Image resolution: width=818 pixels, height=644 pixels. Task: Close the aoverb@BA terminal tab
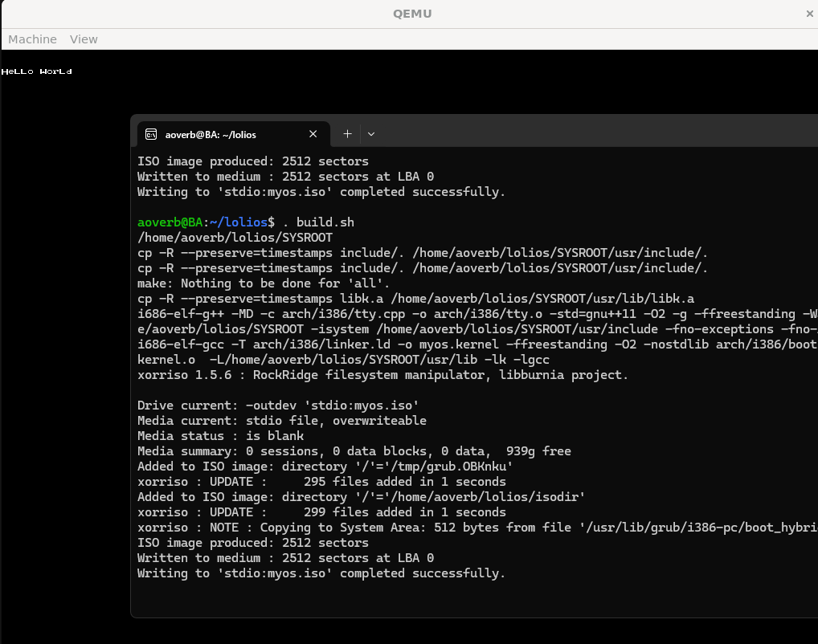click(x=313, y=134)
